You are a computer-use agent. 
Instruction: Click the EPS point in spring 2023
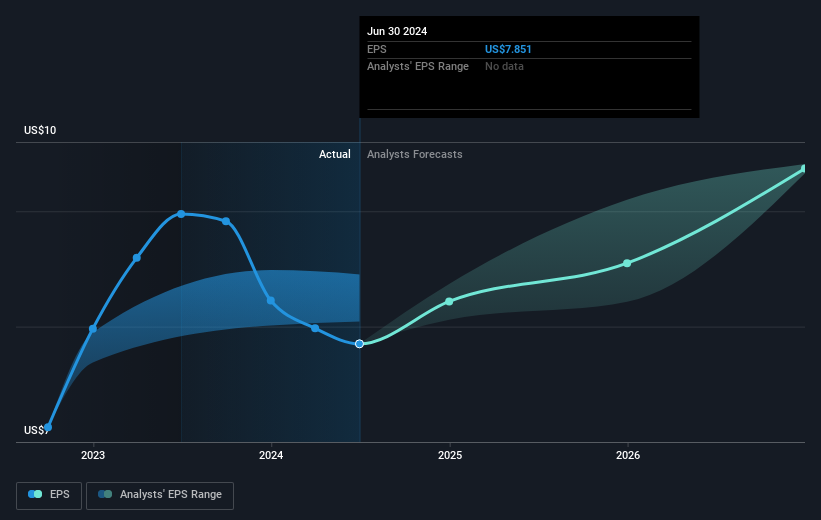137,258
